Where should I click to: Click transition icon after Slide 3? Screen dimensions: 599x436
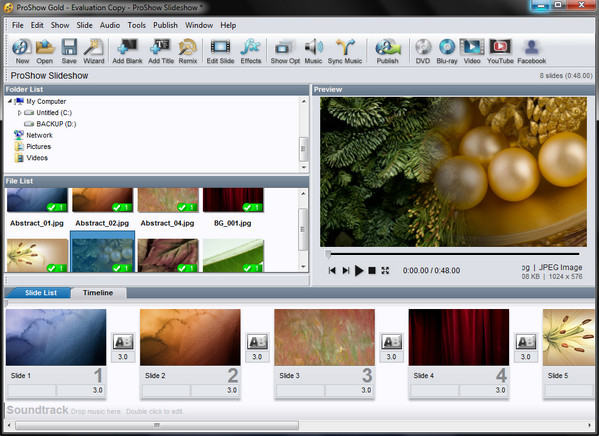click(392, 341)
